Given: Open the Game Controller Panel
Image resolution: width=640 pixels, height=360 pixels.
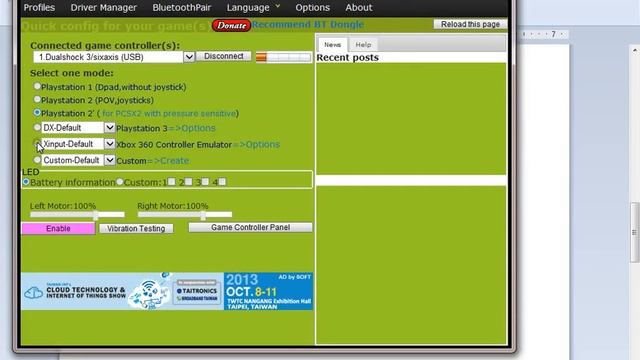Looking at the screenshot, I should coord(251,227).
